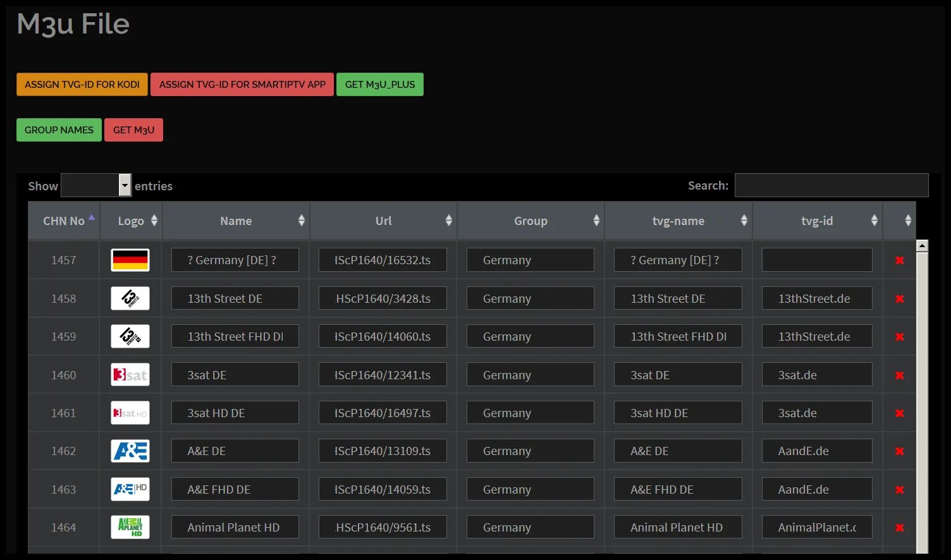Edit tvg-name field 'Animal Planet HD'
Image resolution: width=951 pixels, height=560 pixels.
pos(678,527)
